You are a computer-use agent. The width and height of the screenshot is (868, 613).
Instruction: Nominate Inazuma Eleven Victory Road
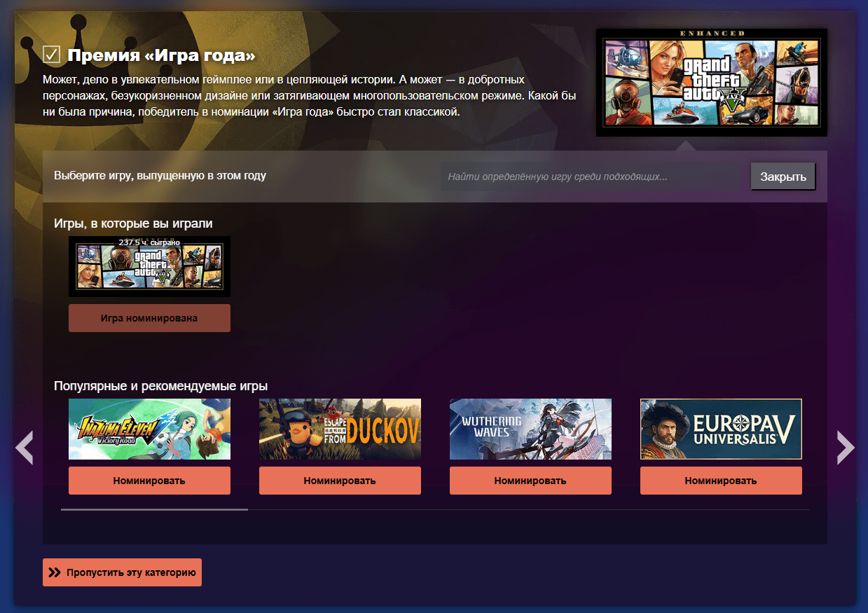pos(149,481)
